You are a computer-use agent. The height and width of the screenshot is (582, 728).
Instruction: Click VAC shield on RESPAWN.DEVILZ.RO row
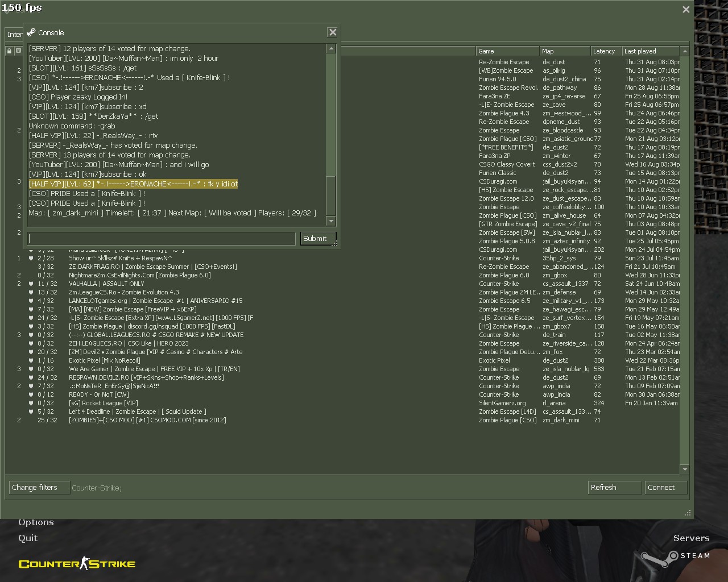tap(31, 377)
